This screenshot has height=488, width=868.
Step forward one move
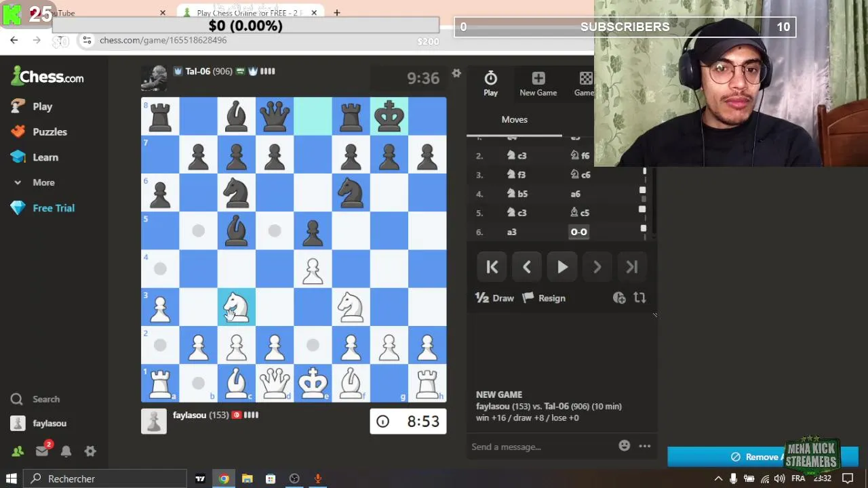597,267
